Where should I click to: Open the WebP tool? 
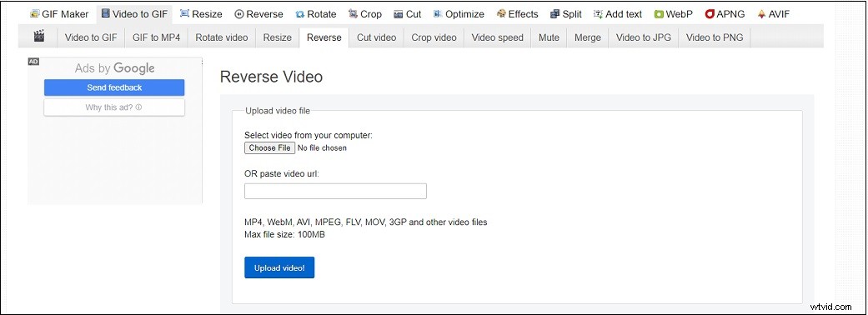click(x=673, y=14)
